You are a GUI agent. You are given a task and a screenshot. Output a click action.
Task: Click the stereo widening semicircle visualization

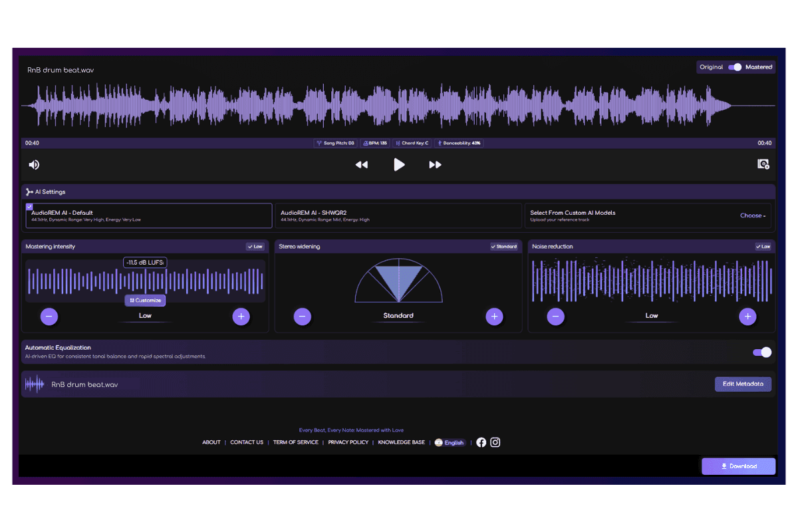point(398,281)
